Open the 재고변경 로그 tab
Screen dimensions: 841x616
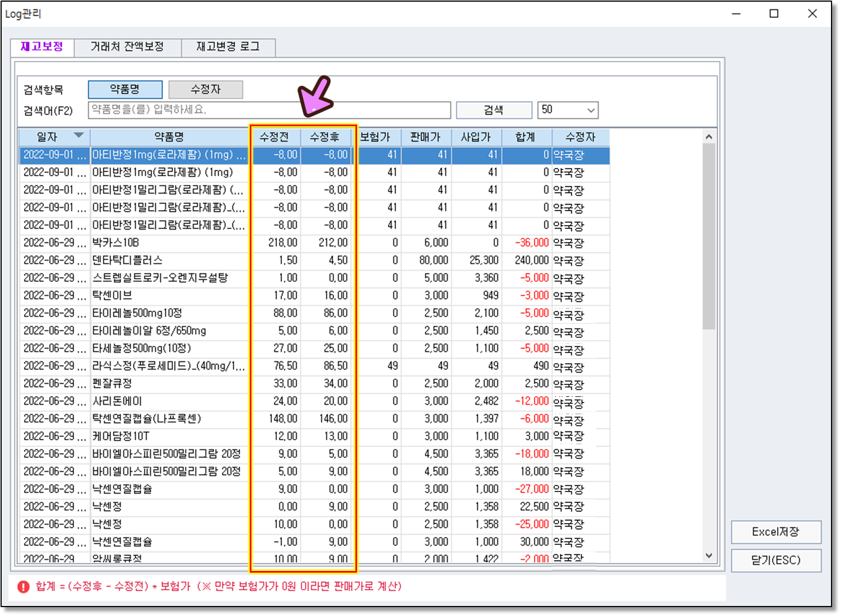(228, 47)
